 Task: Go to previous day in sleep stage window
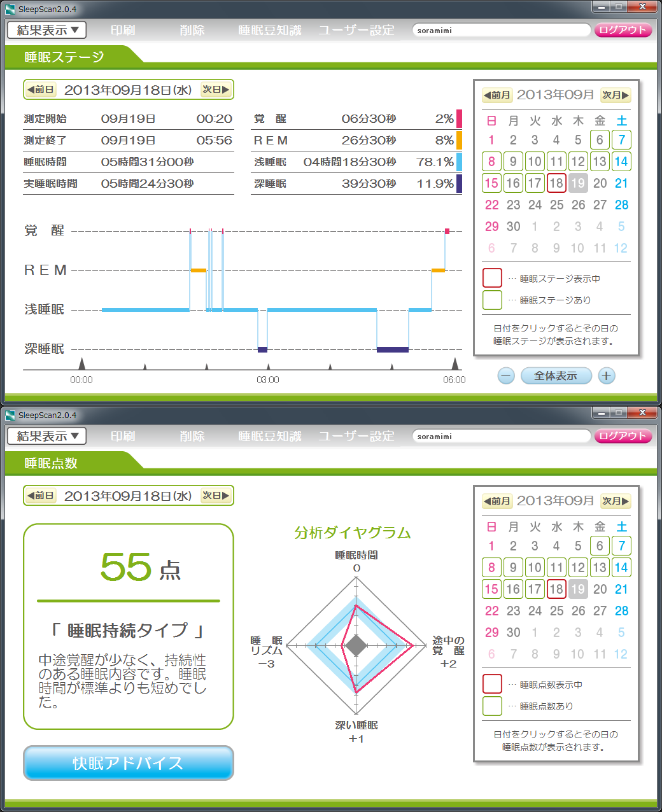coord(41,90)
